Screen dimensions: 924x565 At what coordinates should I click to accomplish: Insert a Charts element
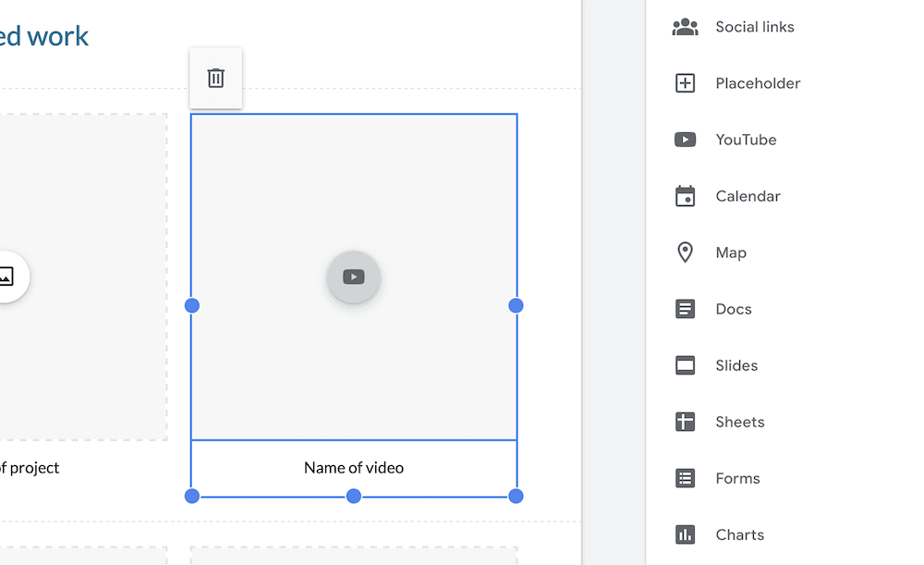[739, 534]
